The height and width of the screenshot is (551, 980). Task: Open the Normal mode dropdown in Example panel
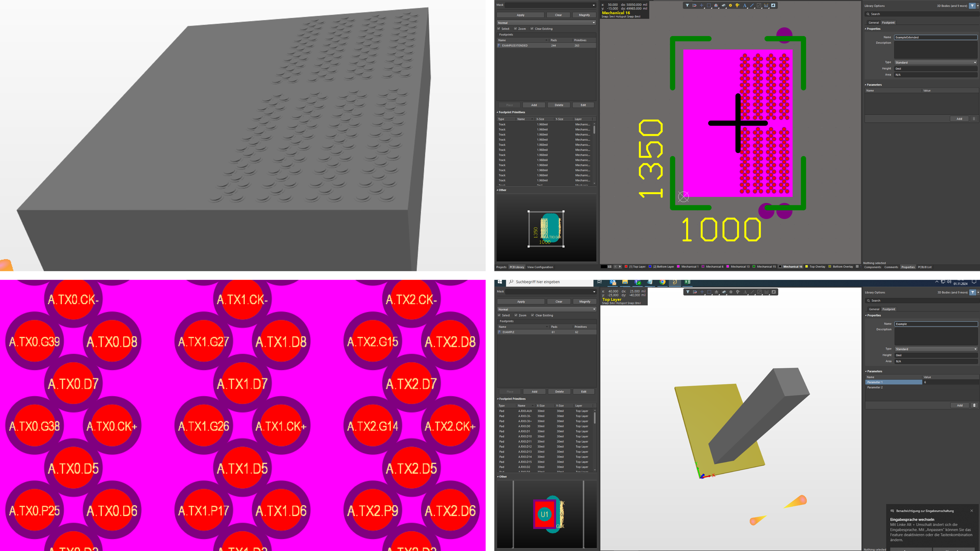click(547, 310)
